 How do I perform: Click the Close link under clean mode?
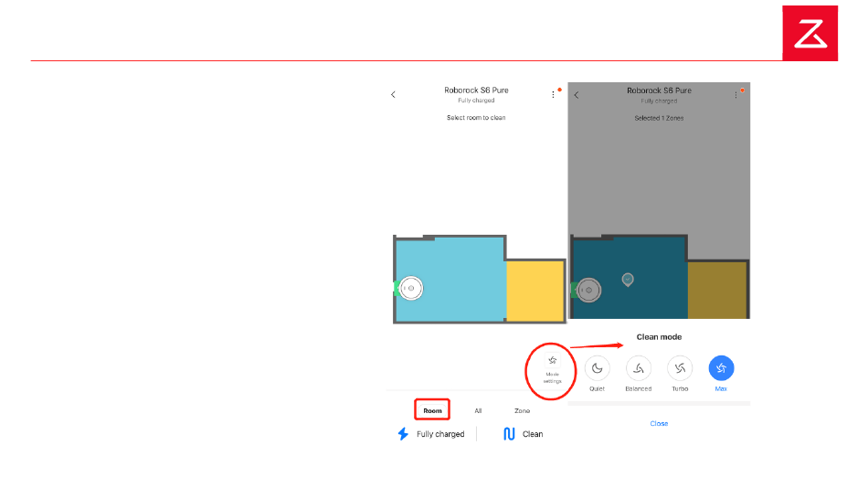(x=659, y=424)
